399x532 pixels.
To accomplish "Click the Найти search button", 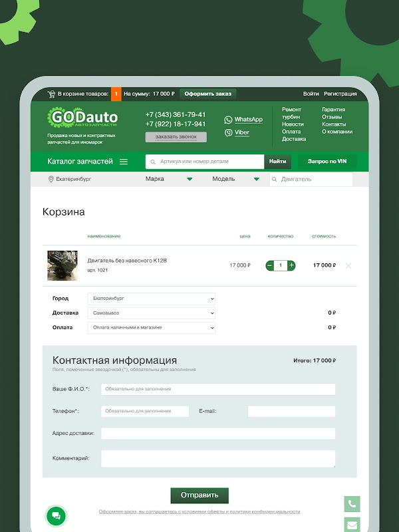I will (x=277, y=162).
